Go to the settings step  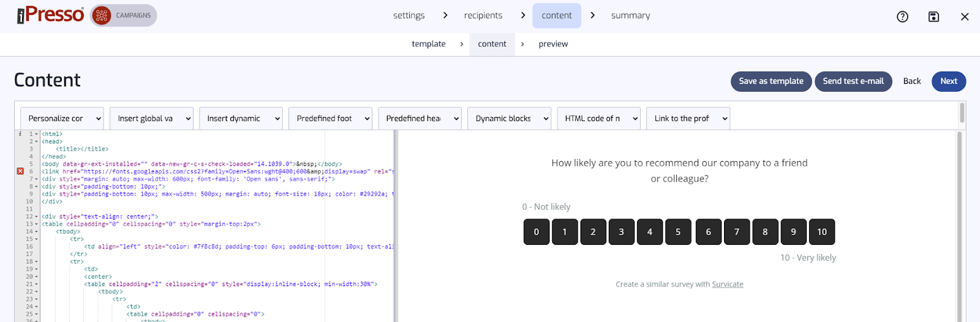(409, 15)
